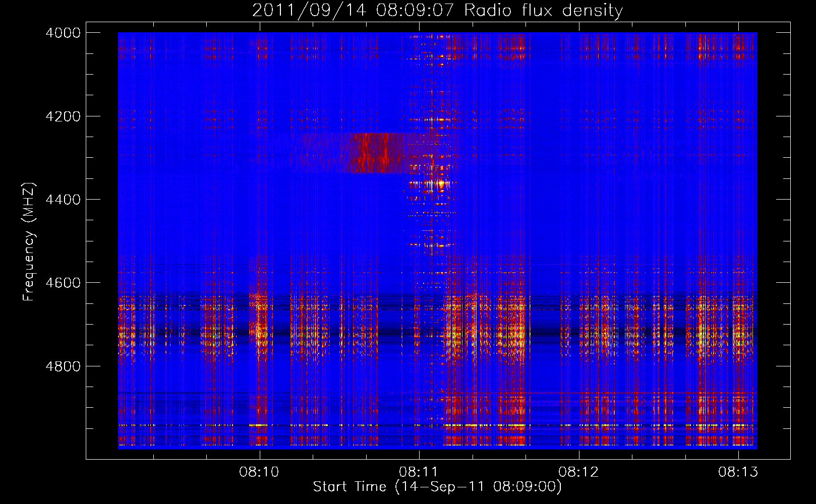Click the 08:13 time axis label
The width and height of the screenshot is (816, 504).
click(x=738, y=472)
